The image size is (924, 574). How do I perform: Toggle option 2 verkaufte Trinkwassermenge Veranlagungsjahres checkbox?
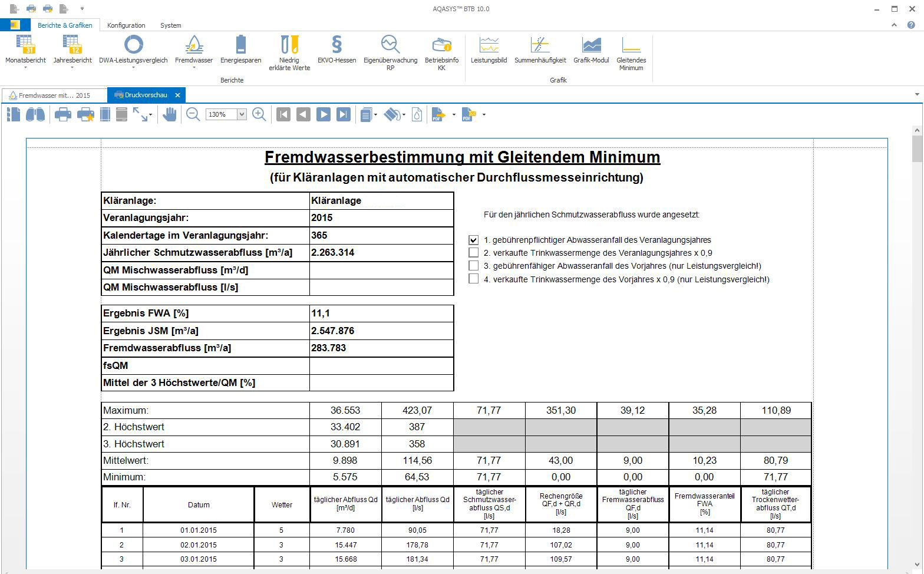point(473,252)
